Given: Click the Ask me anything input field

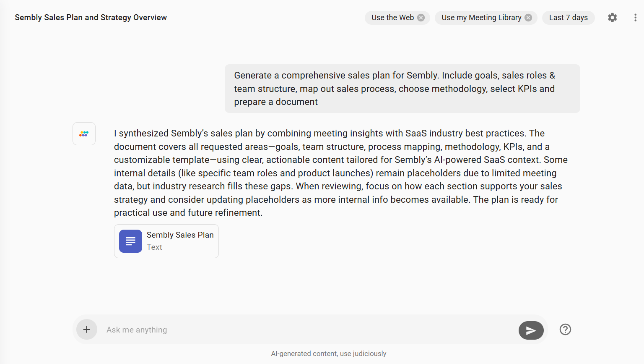Looking at the screenshot, I should point(293,330).
